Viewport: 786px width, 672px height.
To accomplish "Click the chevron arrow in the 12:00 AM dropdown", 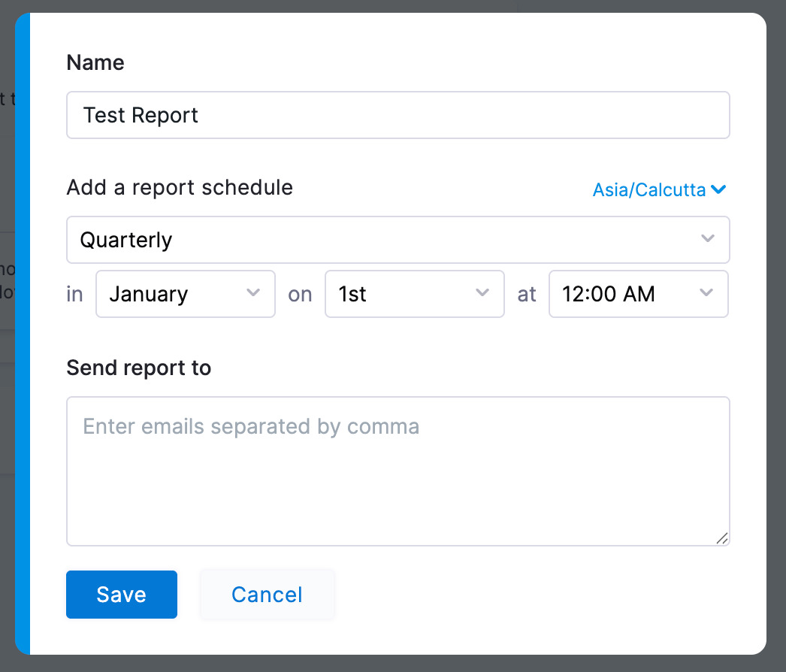I will [706, 293].
